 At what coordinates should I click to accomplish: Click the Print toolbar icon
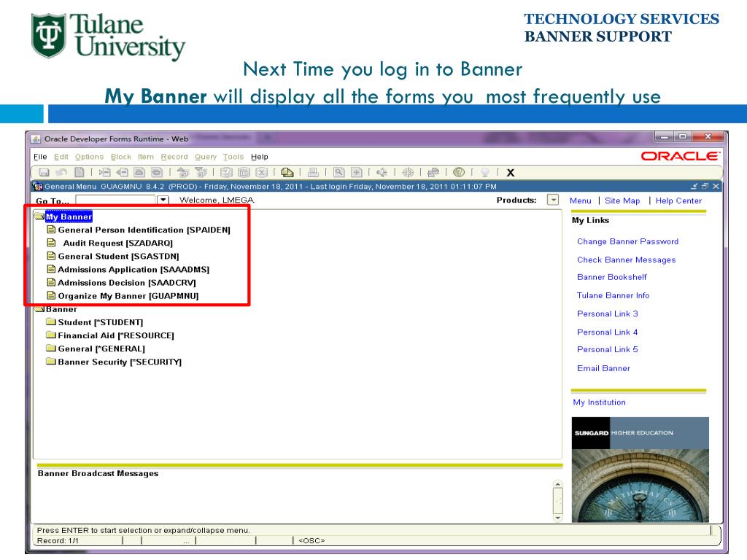(313, 172)
